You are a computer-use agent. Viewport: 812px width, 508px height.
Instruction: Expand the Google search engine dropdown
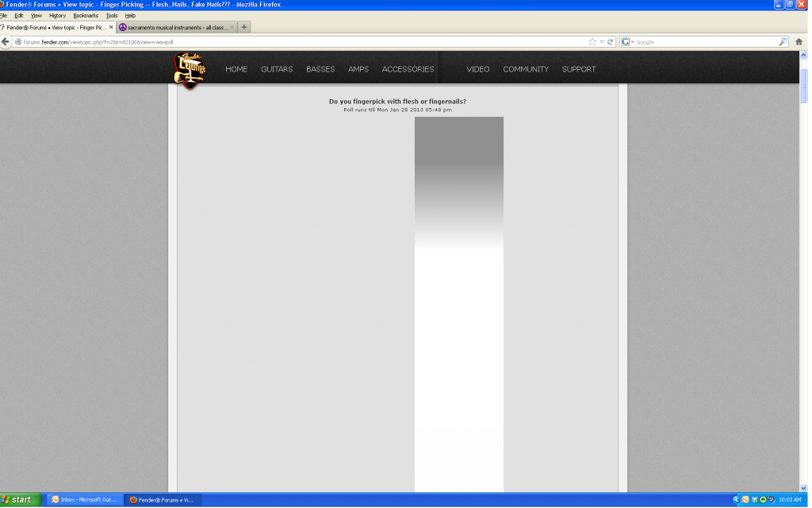point(632,42)
